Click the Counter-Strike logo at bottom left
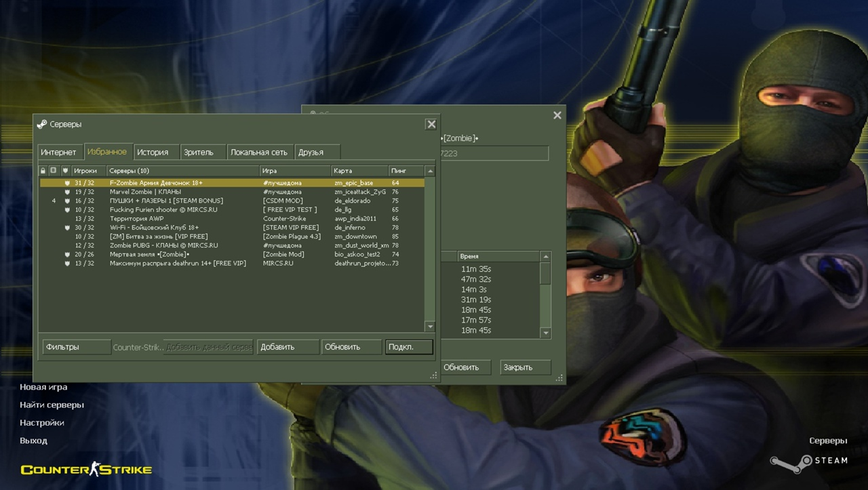The image size is (868, 490). click(86, 469)
